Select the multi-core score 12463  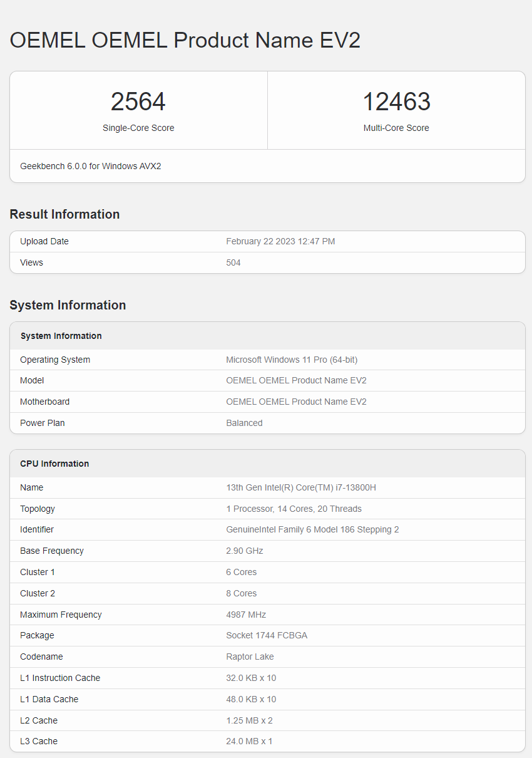pos(396,102)
